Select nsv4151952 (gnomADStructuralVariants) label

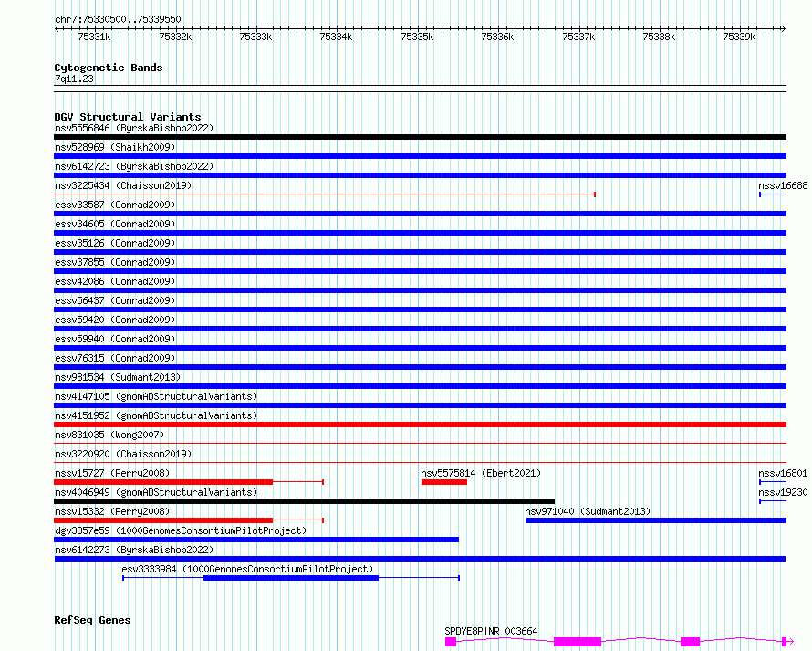156,415
